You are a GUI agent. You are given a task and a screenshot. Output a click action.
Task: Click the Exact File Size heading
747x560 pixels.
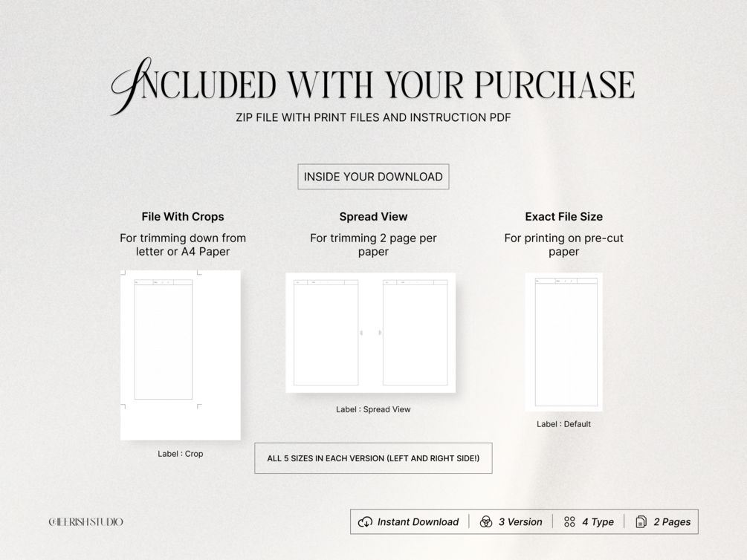564,217
